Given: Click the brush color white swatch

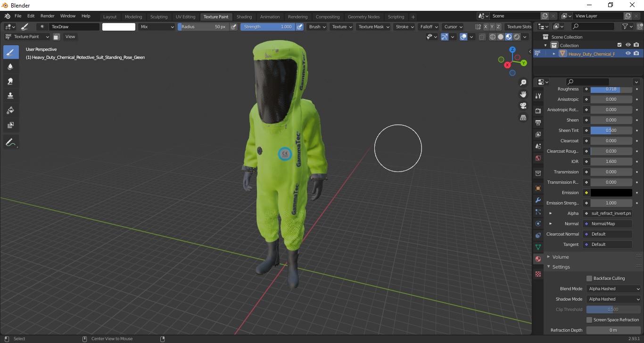Looking at the screenshot, I should [119, 27].
